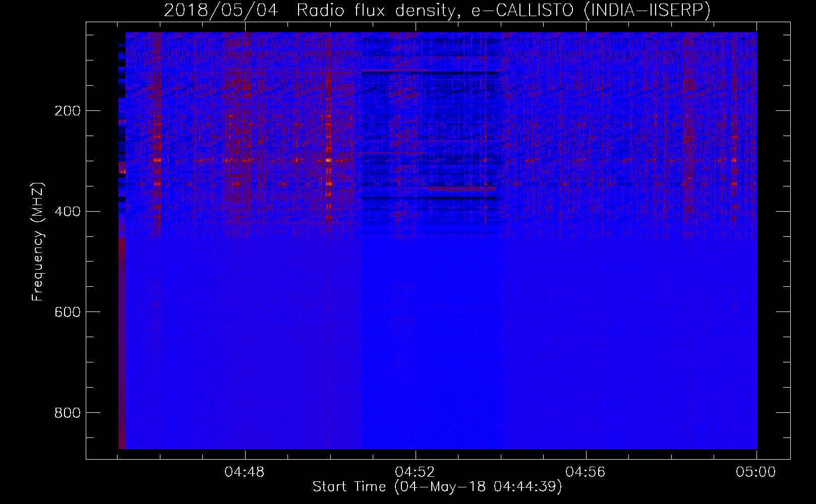Viewport: 816px width, 504px height.
Task: Click the 'Frequency (MHZ)' axis label
Action: click(38, 242)
